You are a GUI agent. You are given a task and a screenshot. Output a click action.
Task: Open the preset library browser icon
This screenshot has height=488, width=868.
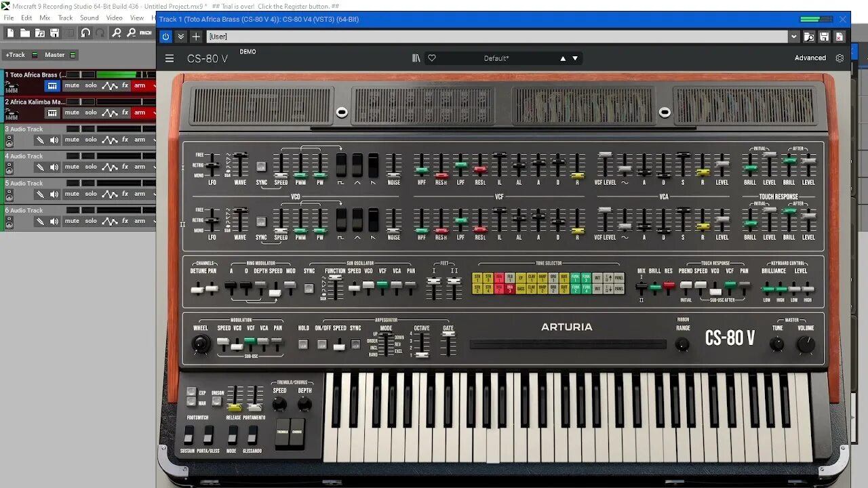tap(416, 58)
